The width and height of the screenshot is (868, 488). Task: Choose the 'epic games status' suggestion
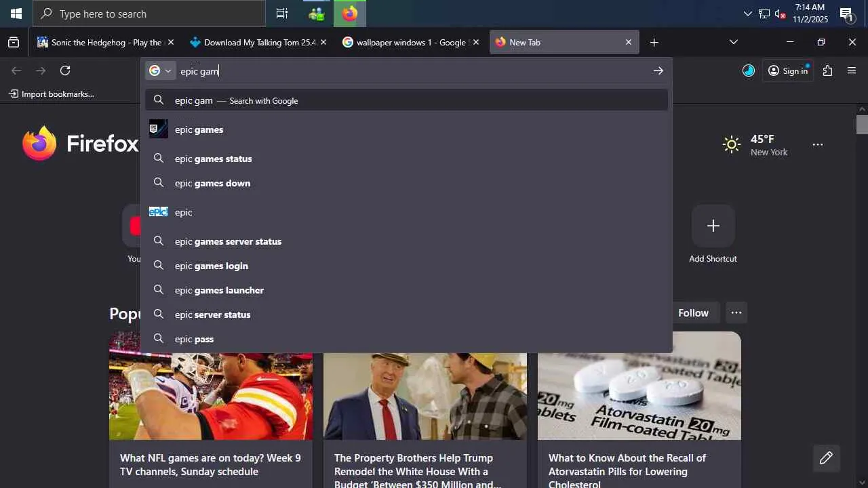(x=407, y=159)
